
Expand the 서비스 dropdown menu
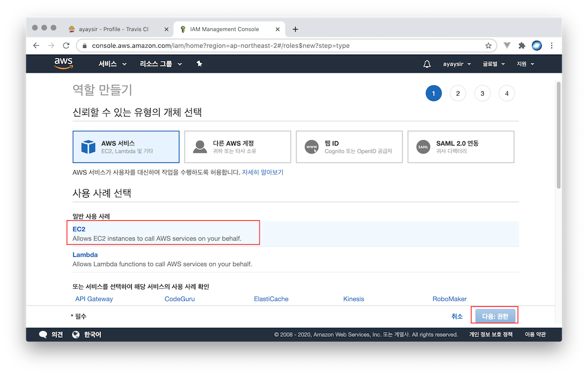(x=112, y=64)
